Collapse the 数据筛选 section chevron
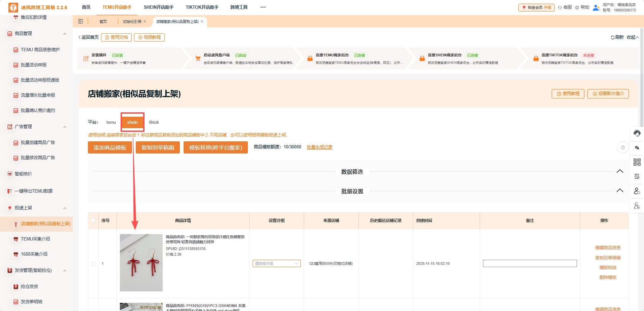 620,171
